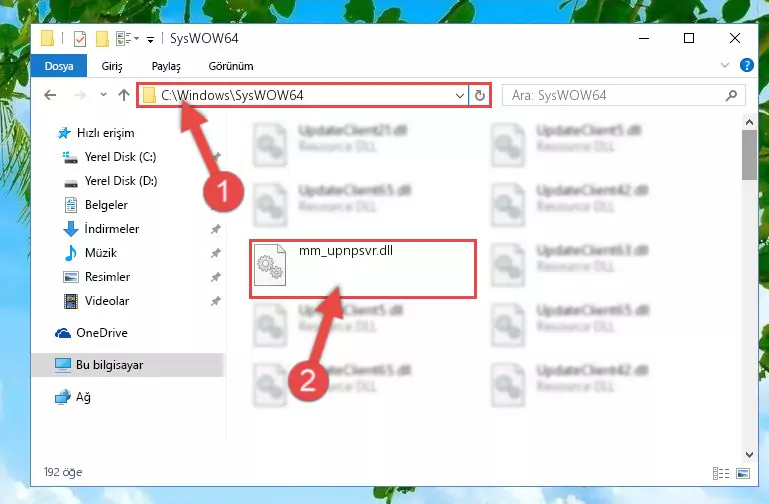Viewport: 769px width, 504px height.
Task: Click the vertical scrollbar thumb
Action: coord(749,155)
